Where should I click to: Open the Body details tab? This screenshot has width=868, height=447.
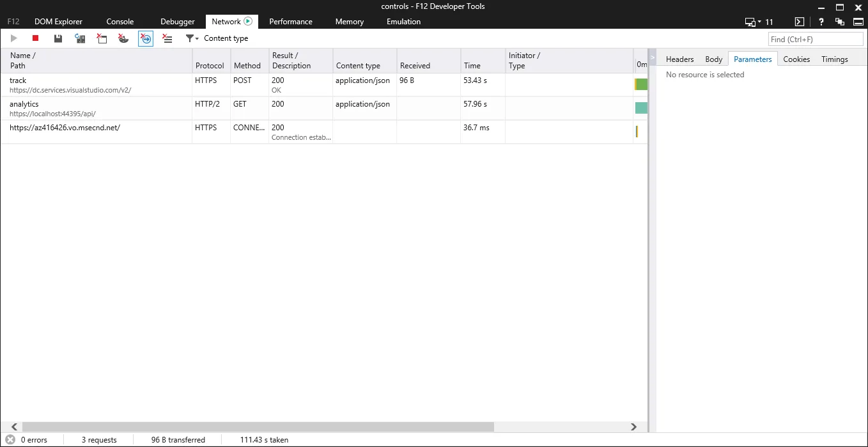[x=714, y=59]
